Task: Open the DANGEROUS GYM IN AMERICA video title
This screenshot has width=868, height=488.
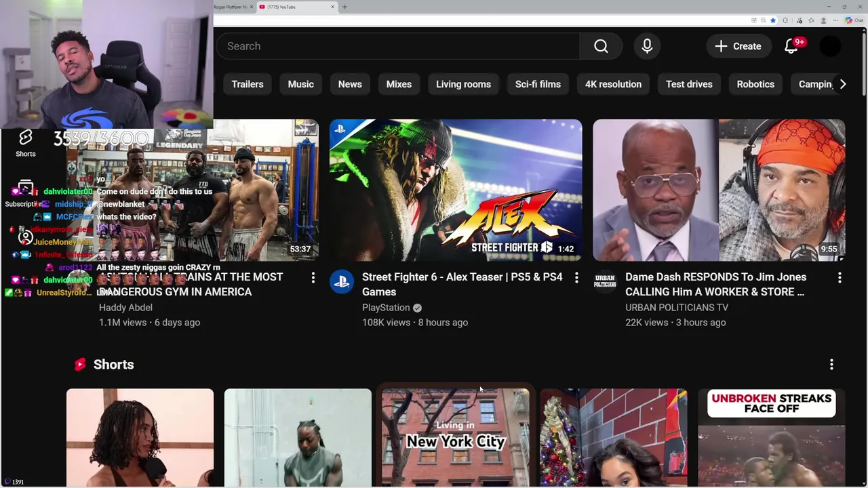Action: (191, 284)
